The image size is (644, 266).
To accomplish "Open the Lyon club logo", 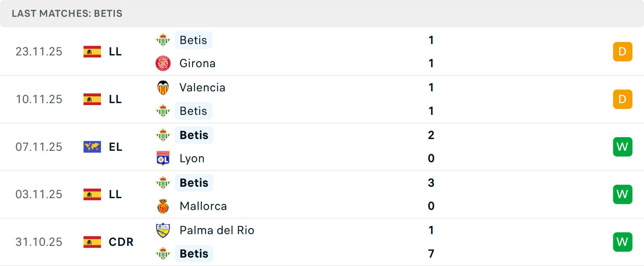I will pos(163,158).
